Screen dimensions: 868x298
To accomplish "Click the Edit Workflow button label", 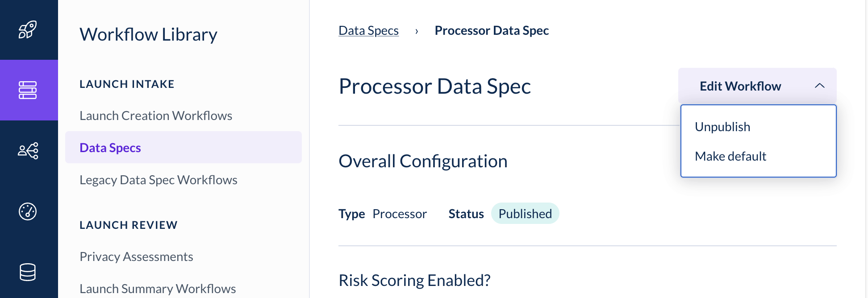I will tap(740, 86).
